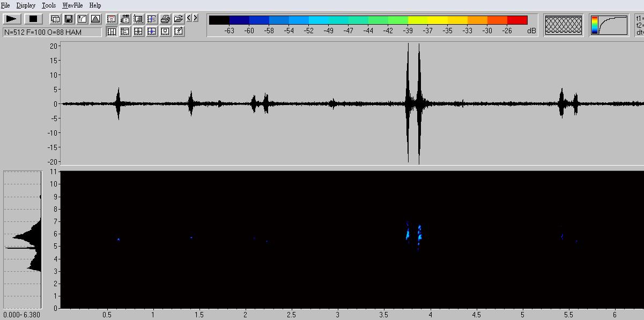Click the curve icon beside the floppy disk
644x320 pixels.
82,19
